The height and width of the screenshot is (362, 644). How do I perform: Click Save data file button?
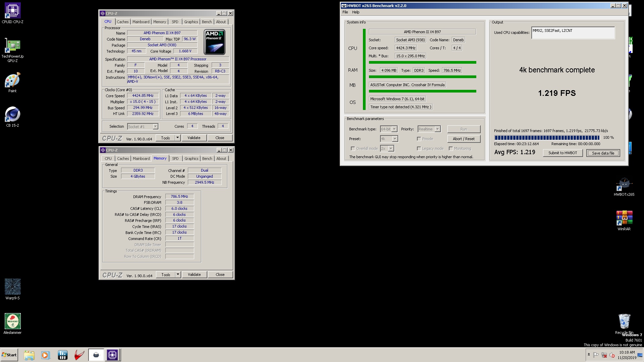(x=603, y=153)
